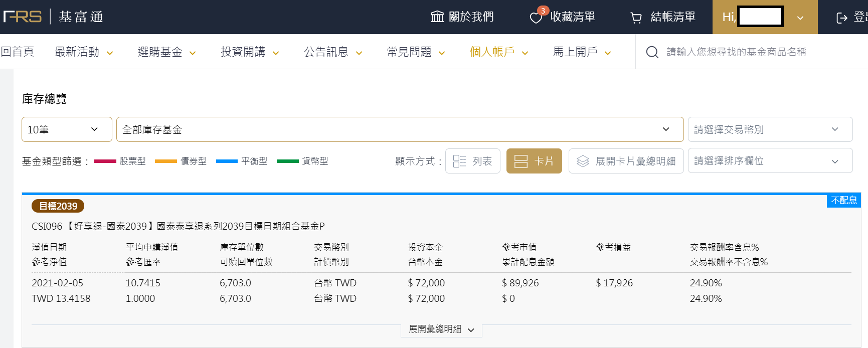
Task: Click the exchange rate 1.0000
Action: coord(140,298)
